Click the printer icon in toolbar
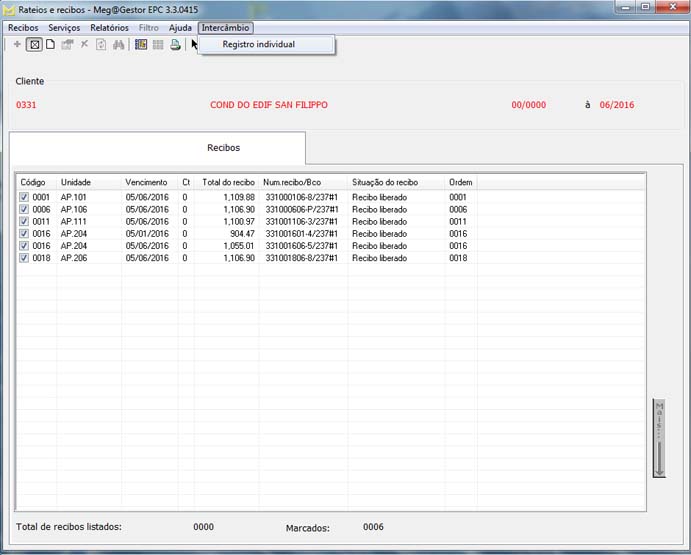The image size is (691, 555). click(x=175, y=45)
